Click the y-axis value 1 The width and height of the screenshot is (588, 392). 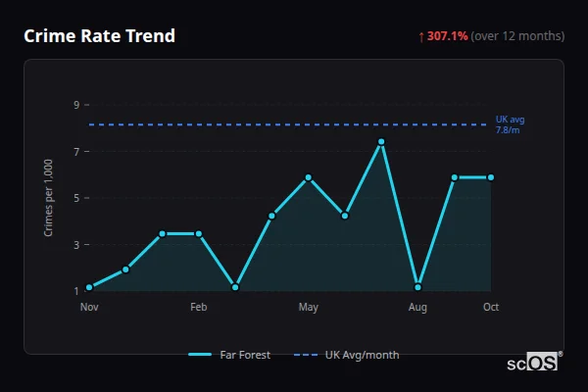76,291
